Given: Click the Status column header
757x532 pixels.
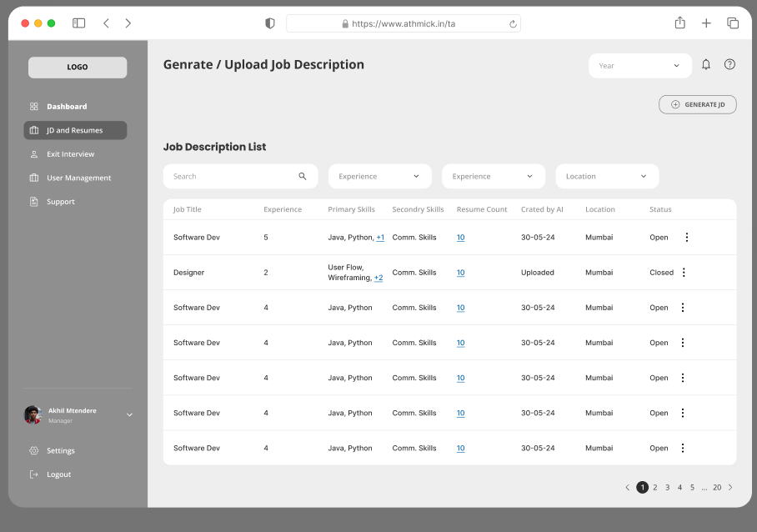Looking at the screenshot, I should (660, 209).
